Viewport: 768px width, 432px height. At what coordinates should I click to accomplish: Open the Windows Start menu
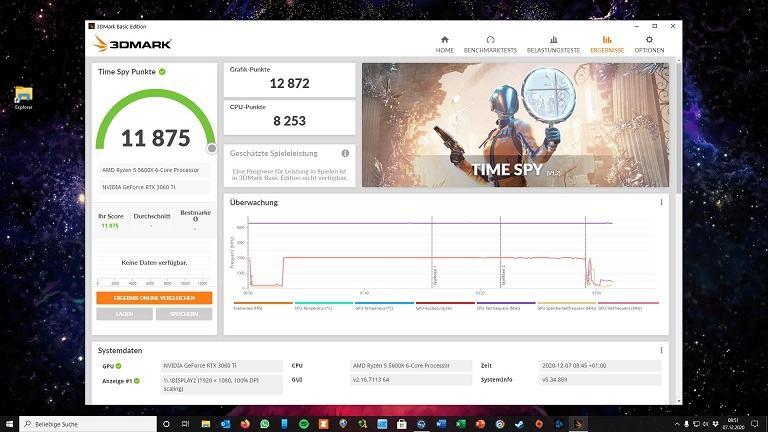tap(9, 424)
